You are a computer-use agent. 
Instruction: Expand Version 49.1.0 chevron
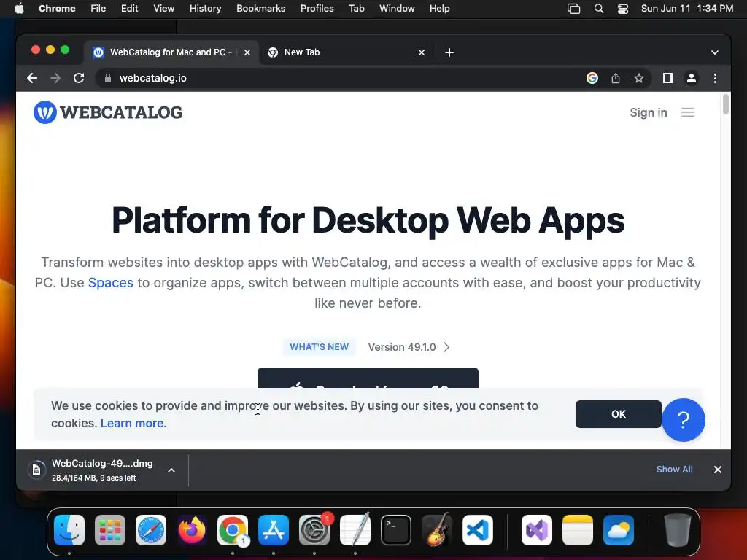[x=446, y=347]
